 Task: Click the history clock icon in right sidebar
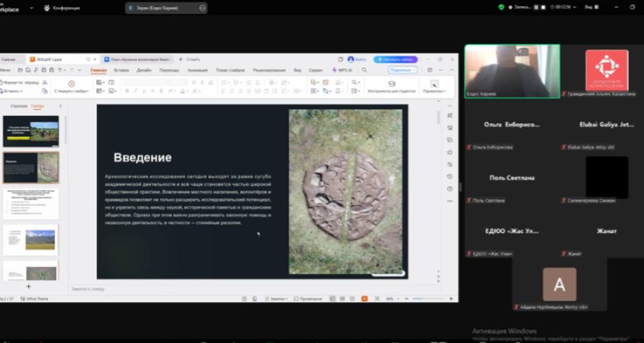click(450, 176)
